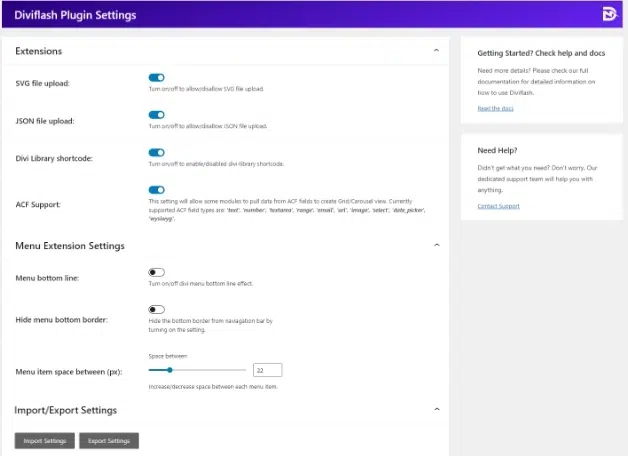Collapse the Extensions section chevron
Screen dimensions: 628x456
point(436,50)
